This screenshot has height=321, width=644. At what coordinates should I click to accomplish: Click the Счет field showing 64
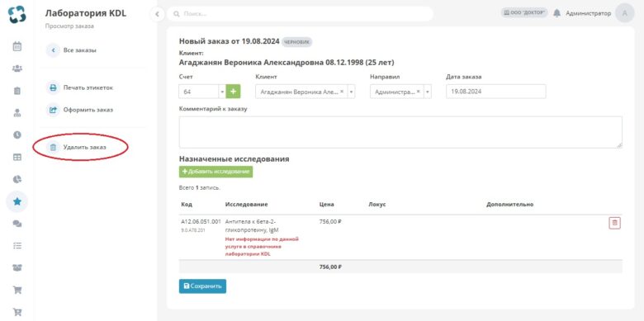pos(199,92)
